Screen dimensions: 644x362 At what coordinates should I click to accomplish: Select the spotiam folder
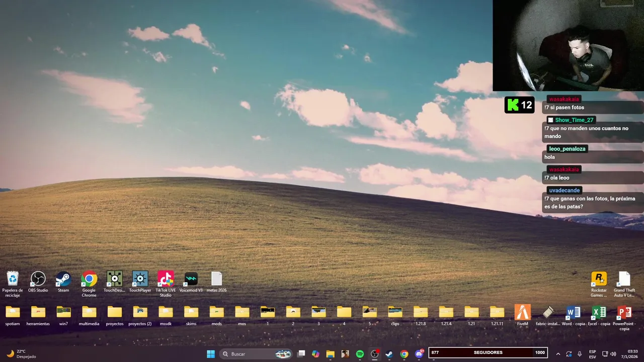[13, 315]
